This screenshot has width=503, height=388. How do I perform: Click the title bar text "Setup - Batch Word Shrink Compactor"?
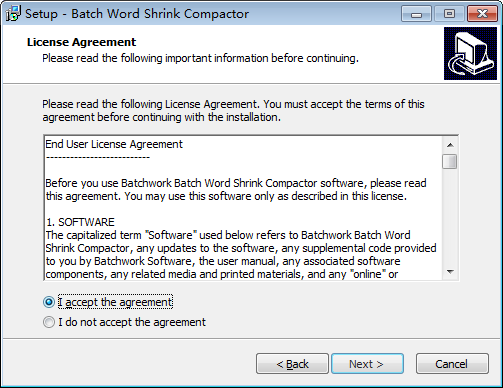click(x=137, y=14)
